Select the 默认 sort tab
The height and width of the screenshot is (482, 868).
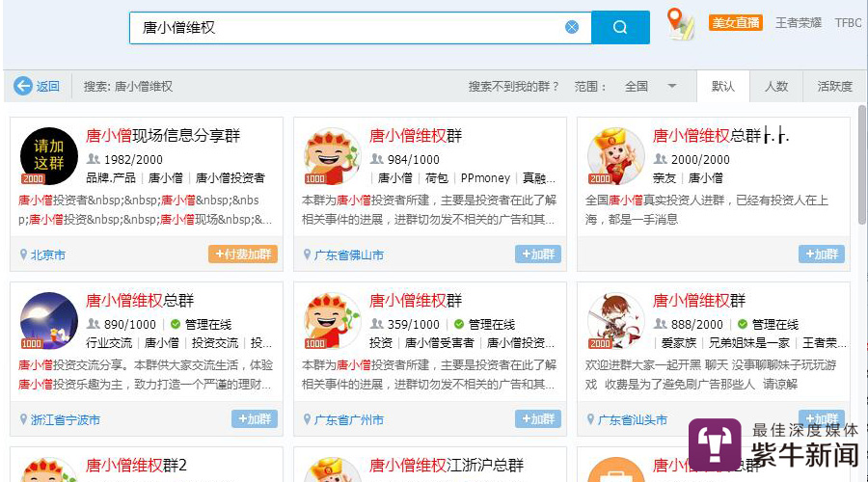[723, 87]
